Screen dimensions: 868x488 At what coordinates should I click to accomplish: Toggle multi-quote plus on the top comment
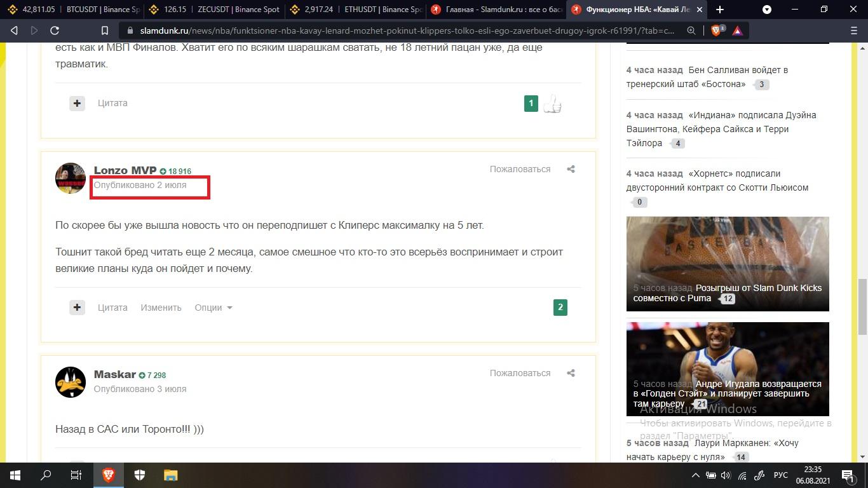[x=77, y=103]
